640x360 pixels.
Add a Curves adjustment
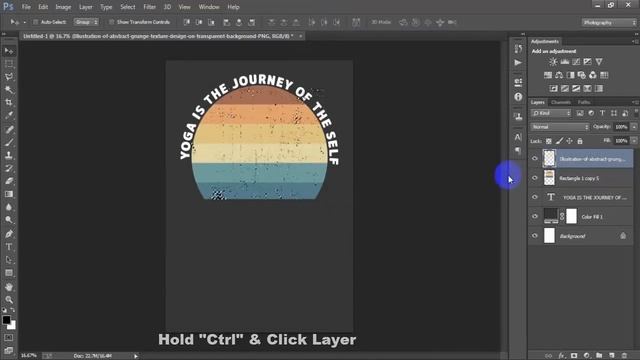pos(576,62)
